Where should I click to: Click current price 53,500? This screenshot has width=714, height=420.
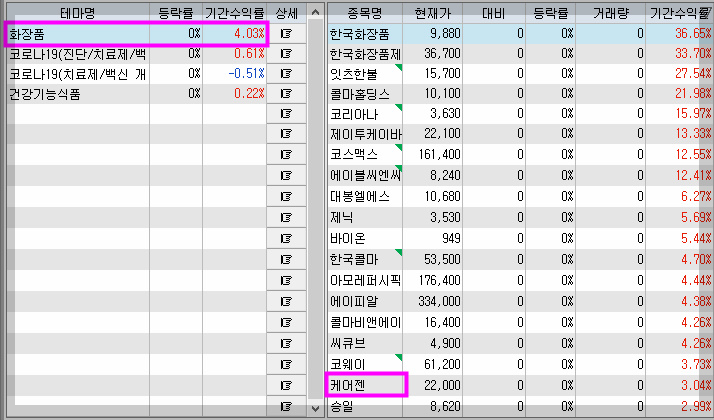[442, 259]
